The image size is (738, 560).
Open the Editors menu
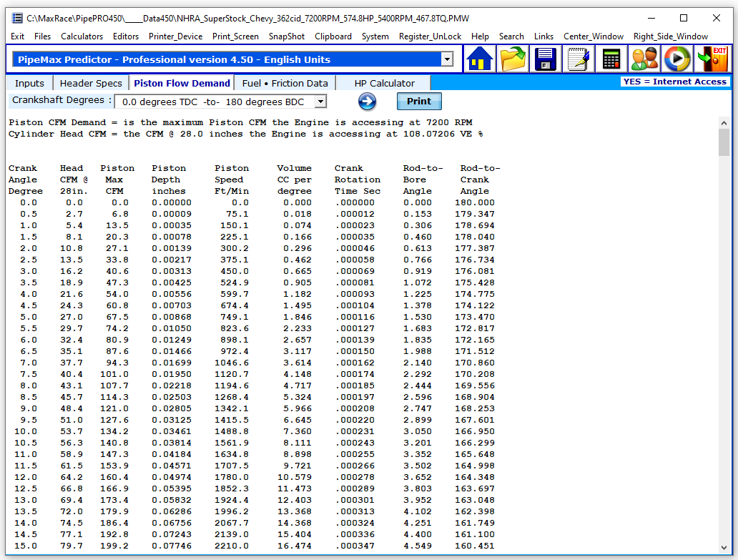(126, 36)
